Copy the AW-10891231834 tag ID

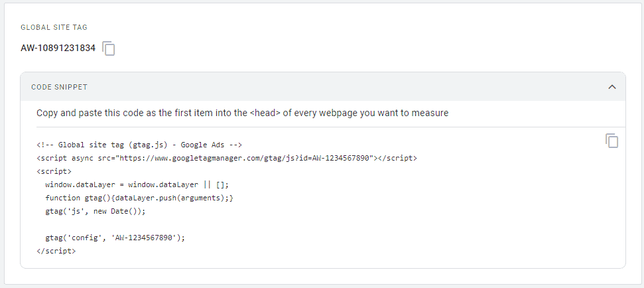(109, 48)
